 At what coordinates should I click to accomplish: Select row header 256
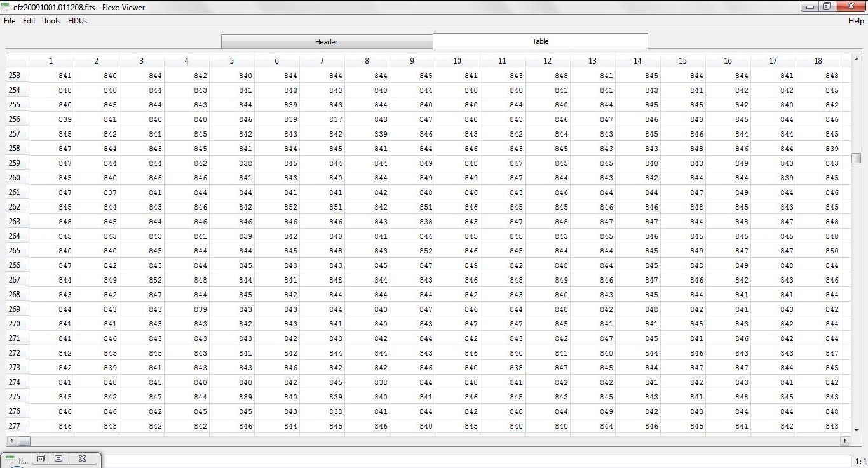point(18,119)
